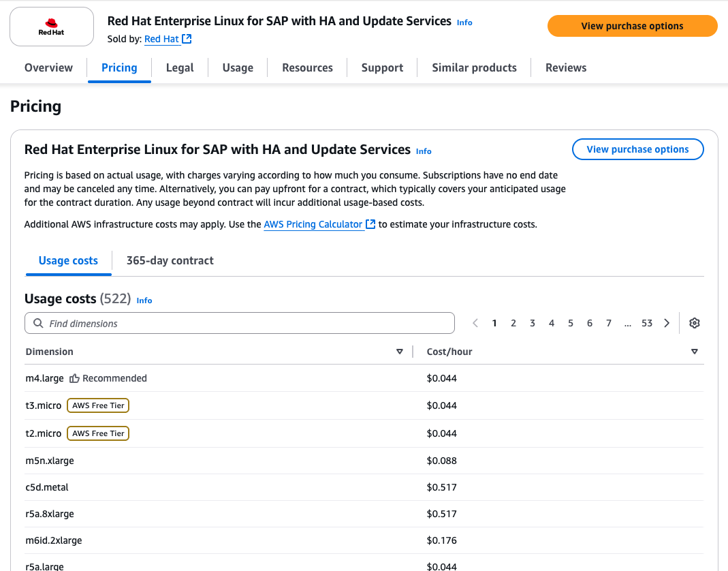Click the Cost/hour column header text
The image size is (728, 571).
tap(449, 352)
